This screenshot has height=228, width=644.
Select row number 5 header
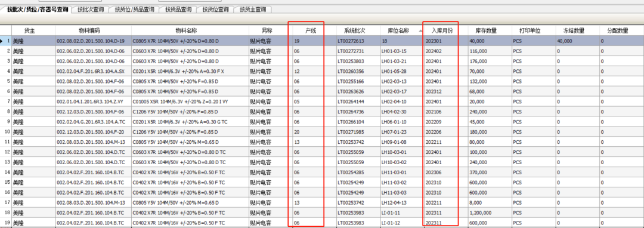coord(6,81)
